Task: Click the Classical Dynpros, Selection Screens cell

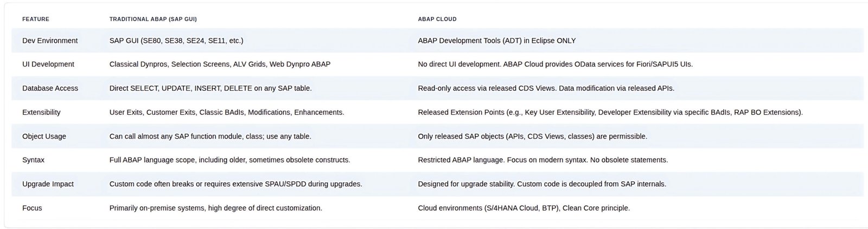Action: (x=220, y=64)
